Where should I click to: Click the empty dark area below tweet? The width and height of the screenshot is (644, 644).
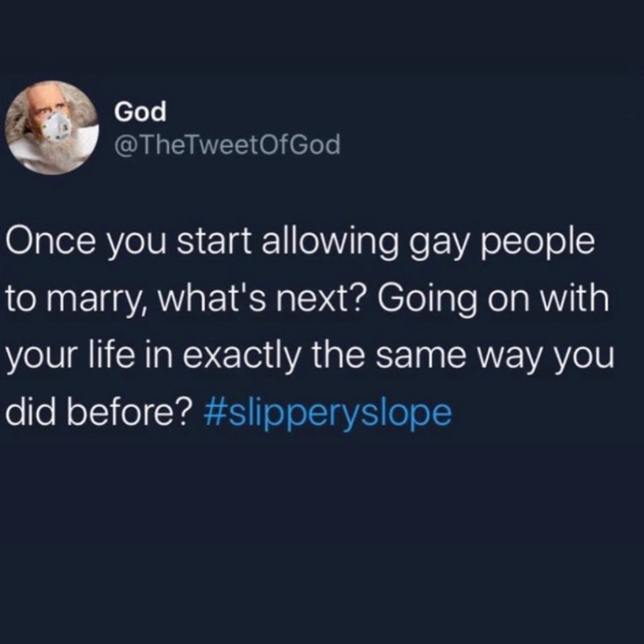point(322,534)
